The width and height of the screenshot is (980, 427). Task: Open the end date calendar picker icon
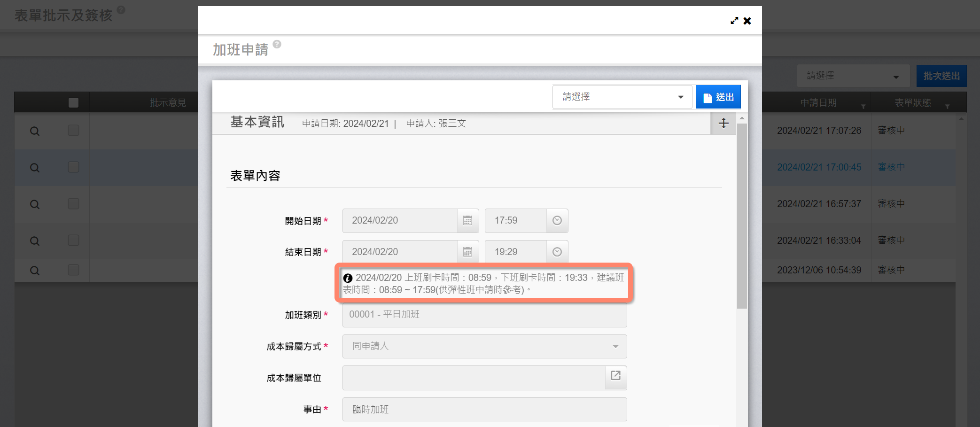[467, 252]
